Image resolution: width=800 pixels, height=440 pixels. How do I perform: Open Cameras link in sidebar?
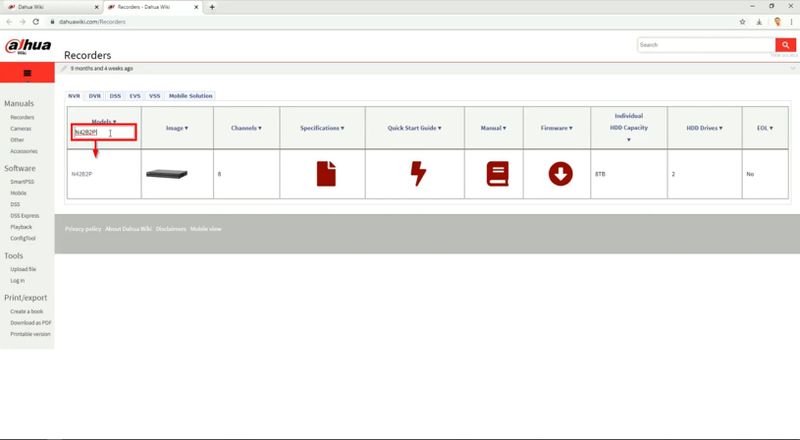pyautogui.click(x=21, y=129)
